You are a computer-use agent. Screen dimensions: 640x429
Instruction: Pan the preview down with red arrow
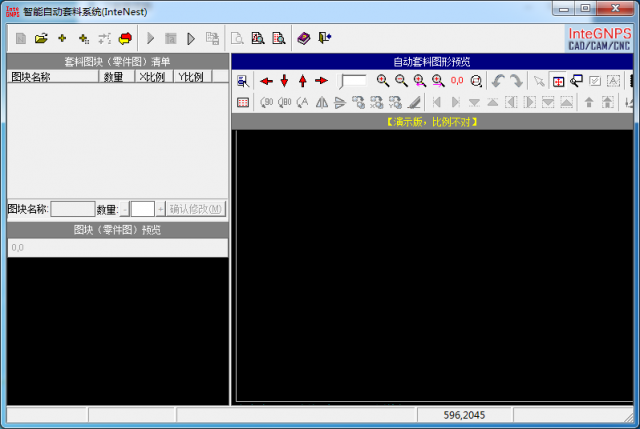tap(284, 81)
